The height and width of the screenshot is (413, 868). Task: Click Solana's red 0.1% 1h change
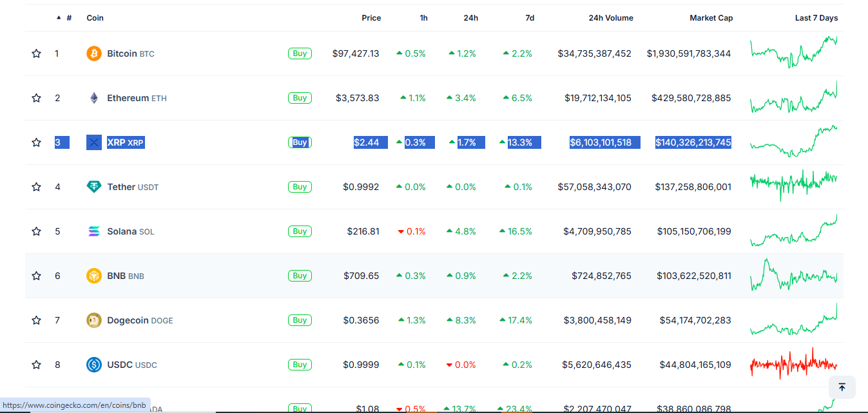412,231
